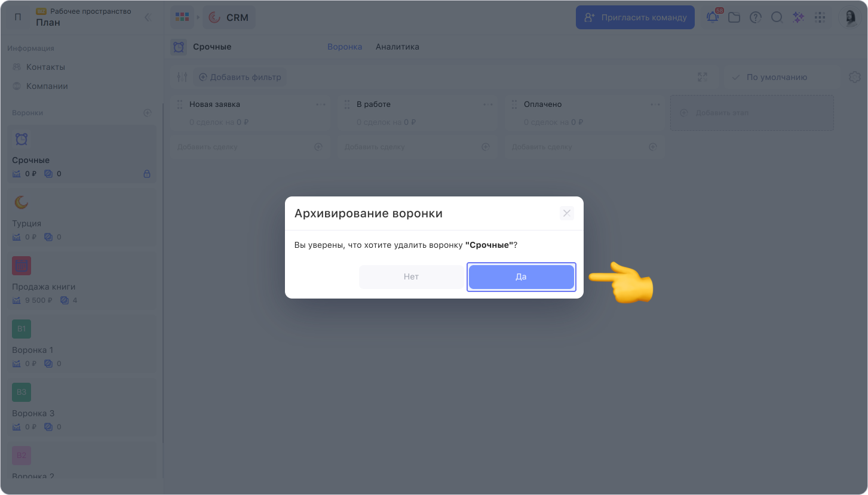Switch to the Воронка tab
This screenshot has width=868, height=495.
pos(345,47)
